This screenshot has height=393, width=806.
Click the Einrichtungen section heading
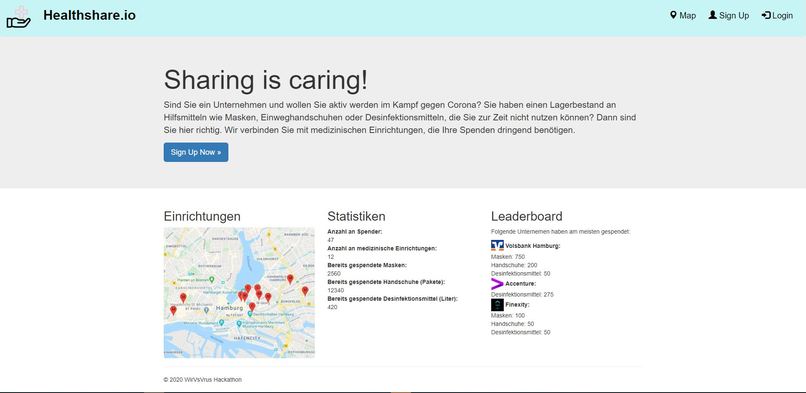point(202,216)
